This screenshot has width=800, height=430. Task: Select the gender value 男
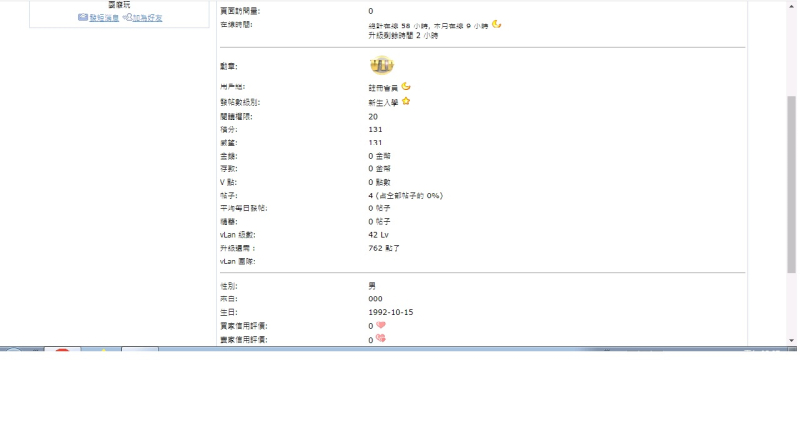click(x=372, y=286)
